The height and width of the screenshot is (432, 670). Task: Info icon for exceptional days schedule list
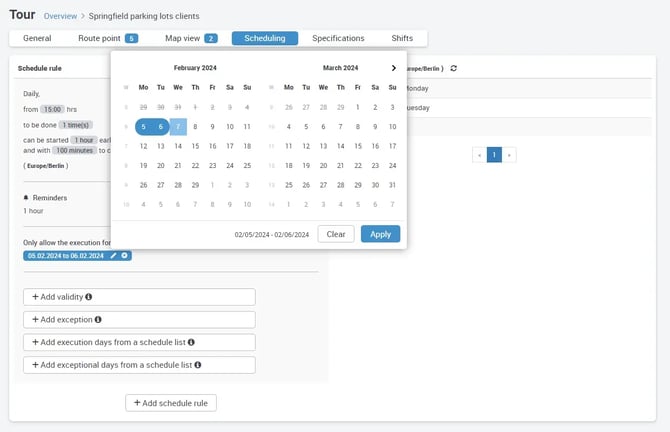tap(197, 364)
